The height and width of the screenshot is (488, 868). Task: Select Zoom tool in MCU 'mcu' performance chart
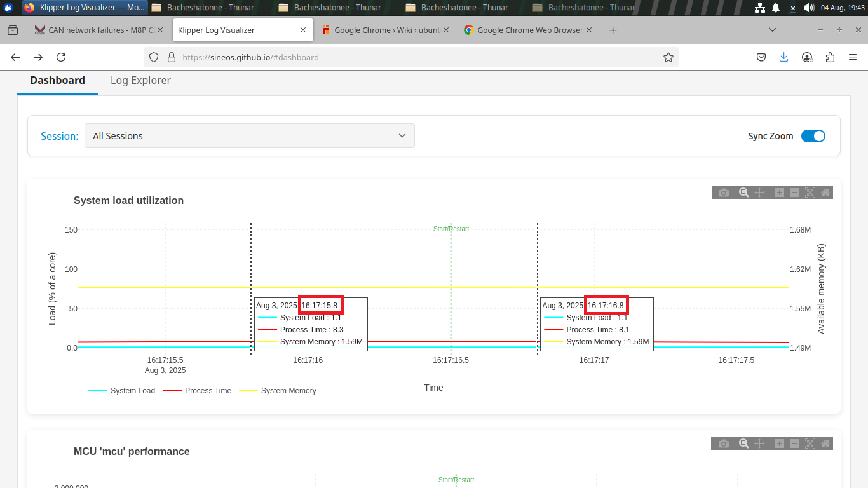743,444
